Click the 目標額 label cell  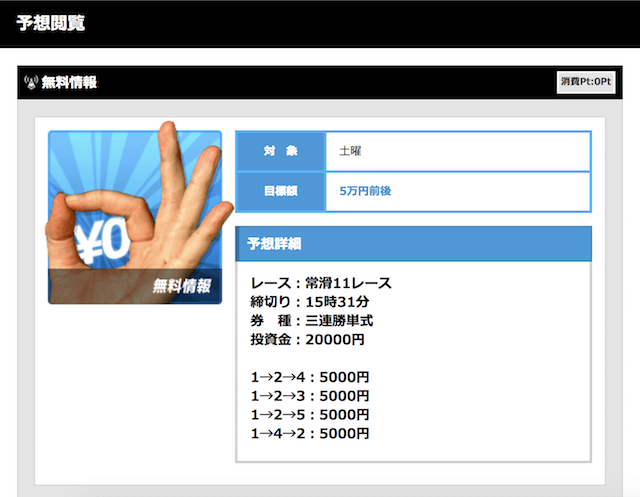coord(281,191)
